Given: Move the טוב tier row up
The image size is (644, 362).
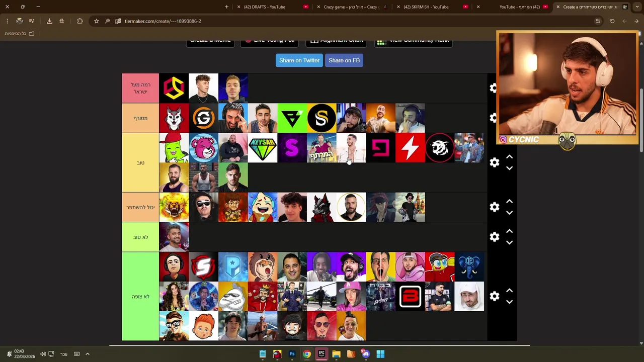Looking at the screenshot, I should tap(509, 157).
